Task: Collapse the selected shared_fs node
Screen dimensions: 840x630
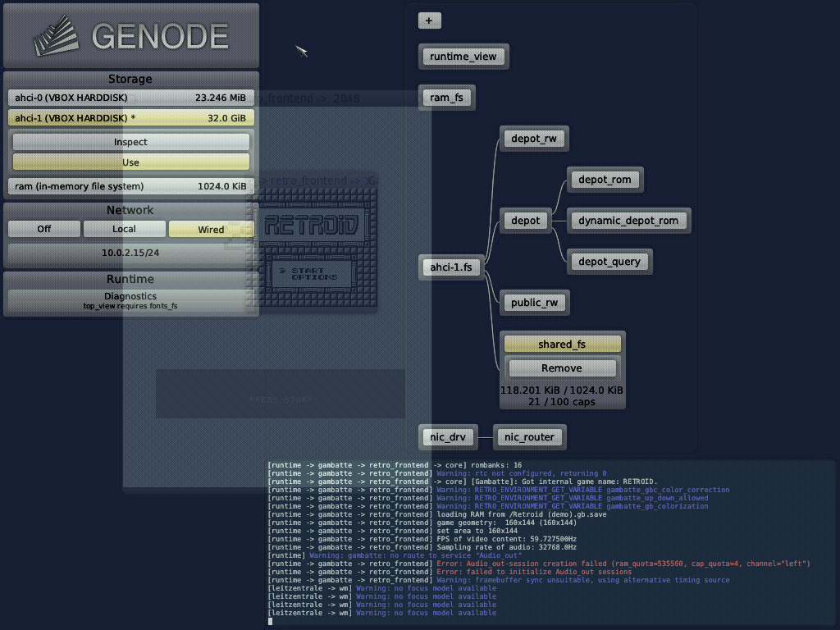Action: pyautogui.click(x=561, y=344)
